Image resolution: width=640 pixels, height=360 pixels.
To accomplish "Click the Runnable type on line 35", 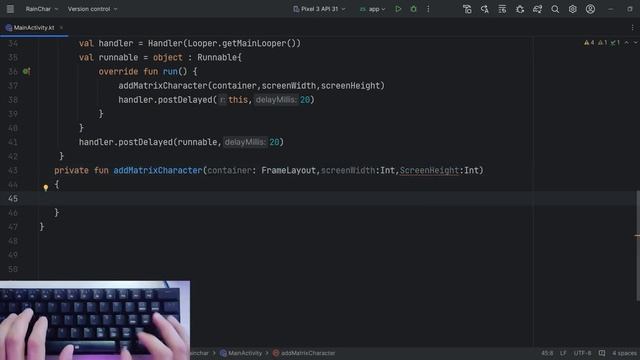I will pyautogui.click(x=217, y=57).
